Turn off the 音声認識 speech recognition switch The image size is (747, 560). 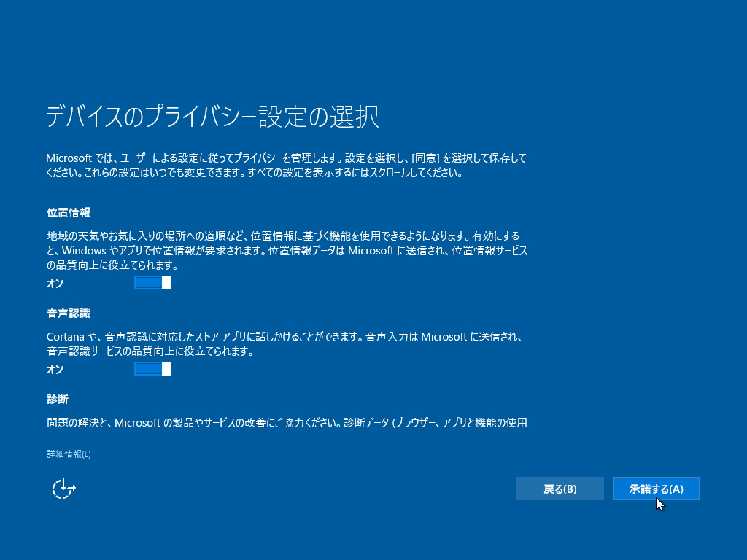point(152,369)
